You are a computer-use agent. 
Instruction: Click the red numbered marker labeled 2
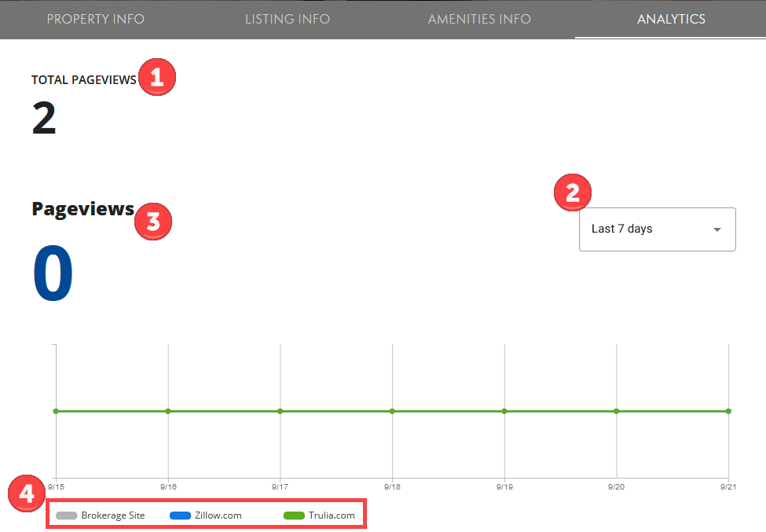(x=573, y=192)
